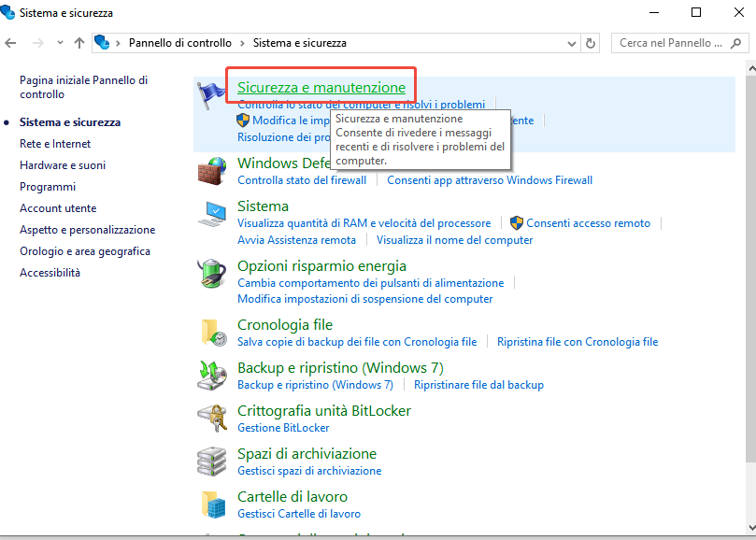
Task: Click the Cartelle di lavoro folder icon
Action: coord(214,504)
